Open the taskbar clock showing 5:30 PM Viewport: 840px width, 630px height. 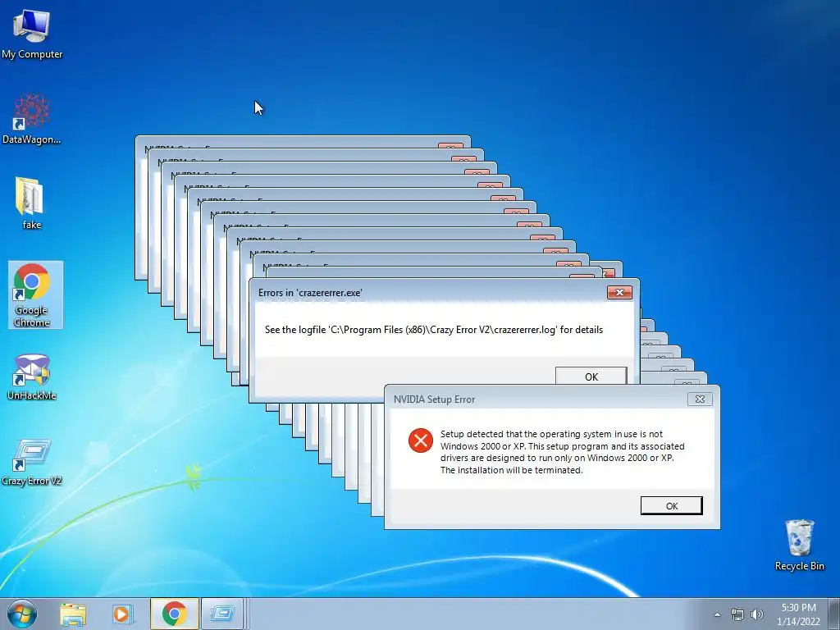pos(798,614)
